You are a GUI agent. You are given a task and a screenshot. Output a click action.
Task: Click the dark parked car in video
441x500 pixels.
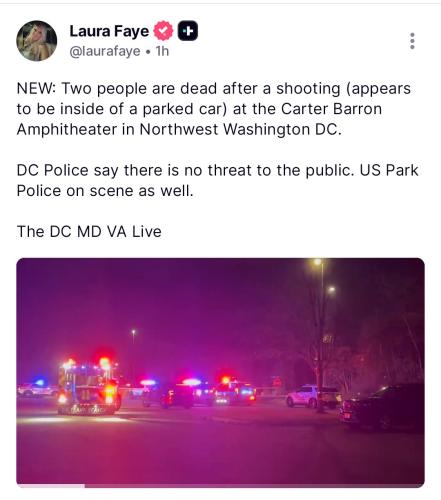click(382, 407)
